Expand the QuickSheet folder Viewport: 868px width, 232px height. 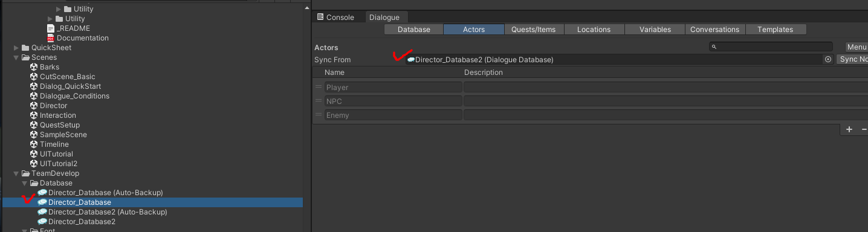coord(16,48)
